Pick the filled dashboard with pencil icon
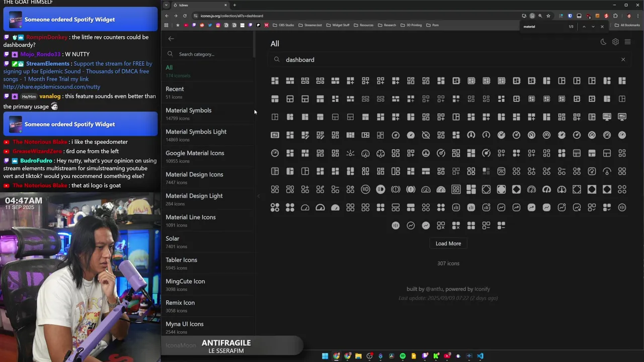Image resolution: width=644 pixels, height=362 pixels. [305, 135]
